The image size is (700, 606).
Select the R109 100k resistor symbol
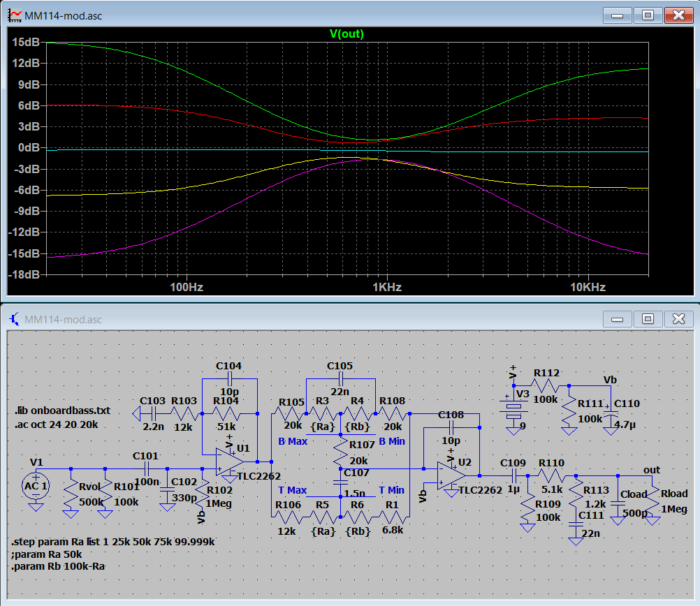click(x=527, y=507)
